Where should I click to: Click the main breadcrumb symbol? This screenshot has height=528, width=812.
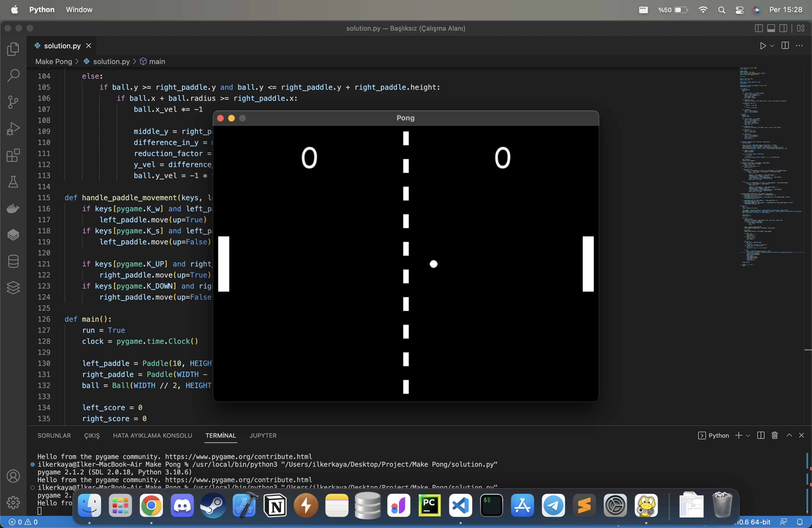(157, 61)
